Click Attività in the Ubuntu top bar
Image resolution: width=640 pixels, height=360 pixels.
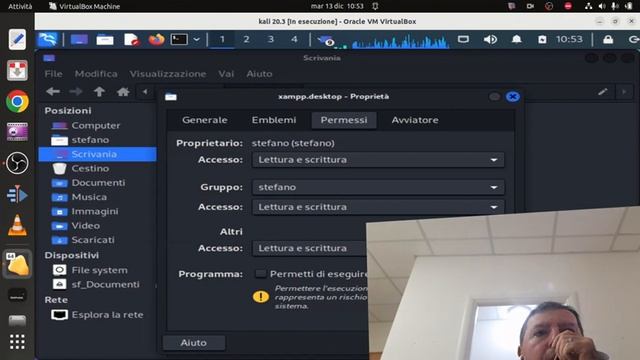[x=20, y=6]
